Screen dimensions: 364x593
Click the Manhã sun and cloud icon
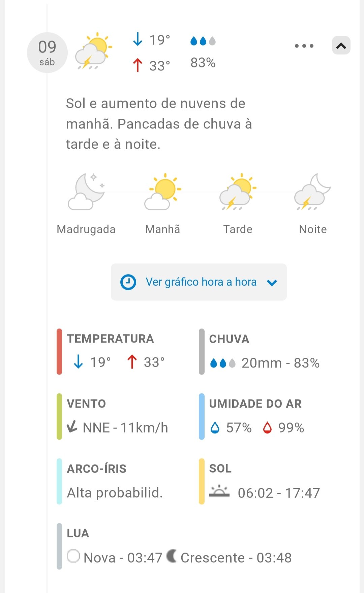163,192
